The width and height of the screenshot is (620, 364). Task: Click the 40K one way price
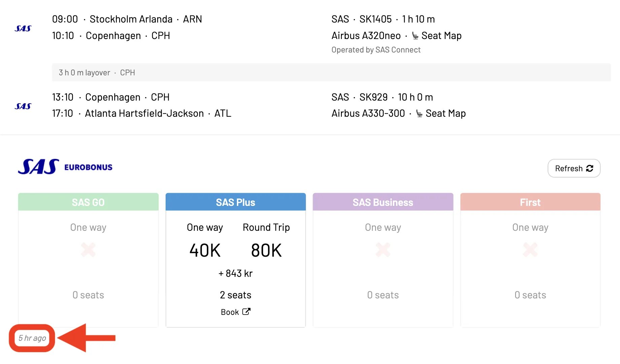tap(205, 251)
